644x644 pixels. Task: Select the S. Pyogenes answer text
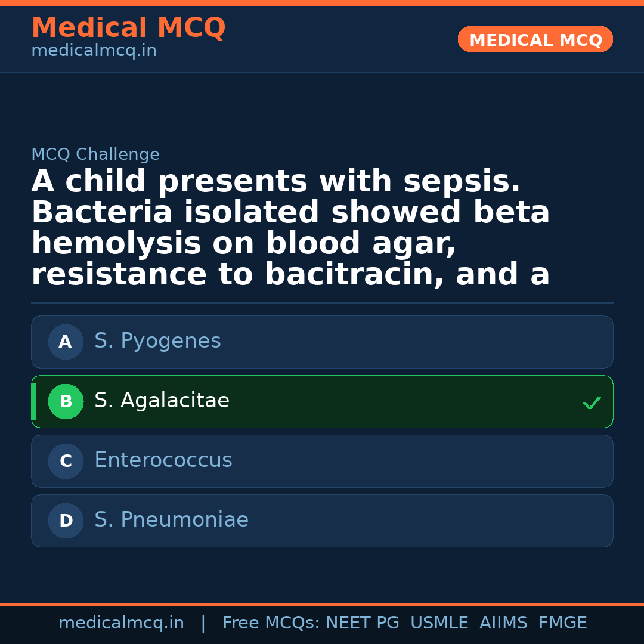tap(157, 342)
